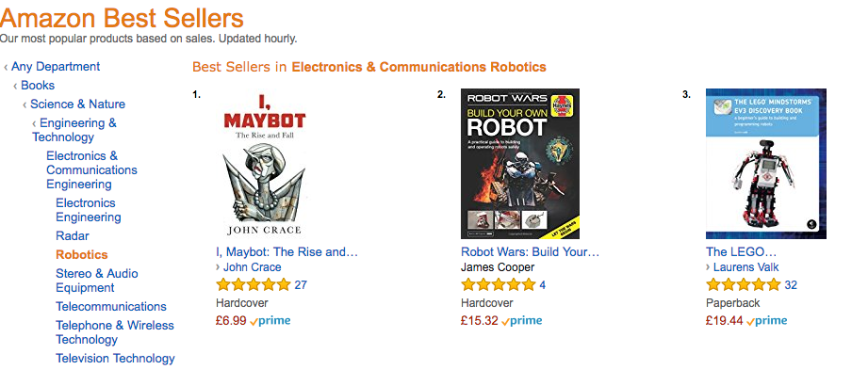Screen dimensions: 868x370
Task: Go up to Engineering & Technology category
Action: (x=74, y=130)
